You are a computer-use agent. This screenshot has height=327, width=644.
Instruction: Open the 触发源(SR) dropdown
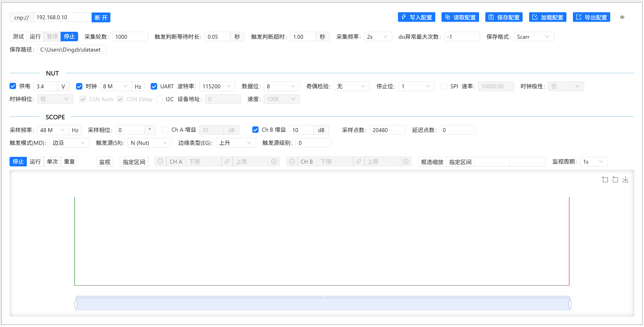click(149, 143)
